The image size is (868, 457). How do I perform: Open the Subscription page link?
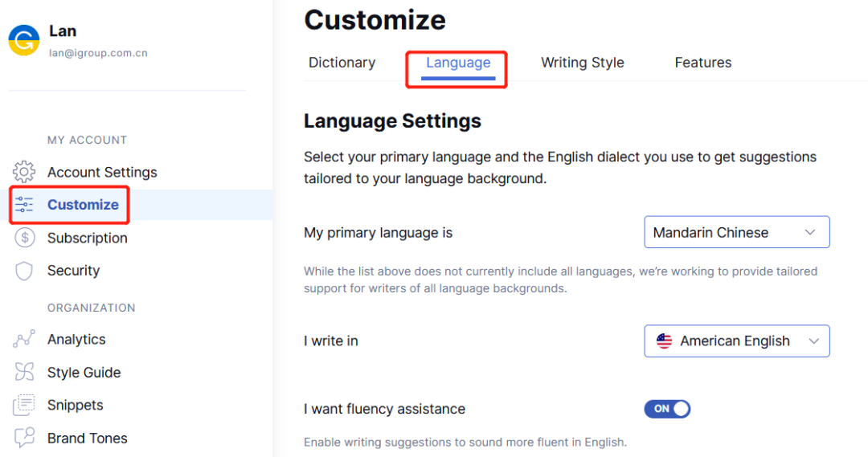(87, 238)
